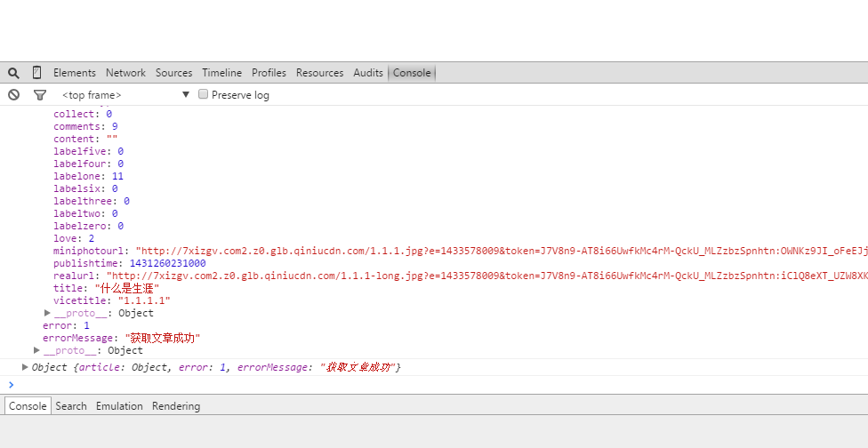
Task: Click the errorMessage value "获取文章成功"
Action: [162, 338]
